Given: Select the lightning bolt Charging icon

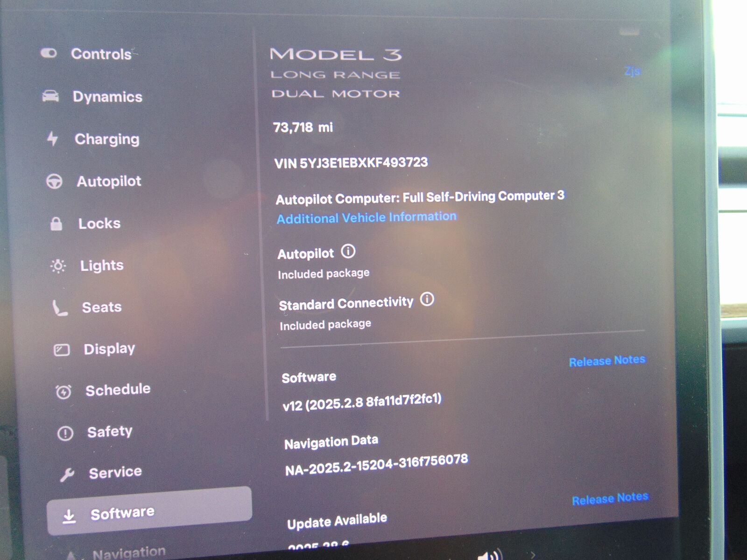Looking at the screenshot, I should (52, 139).
